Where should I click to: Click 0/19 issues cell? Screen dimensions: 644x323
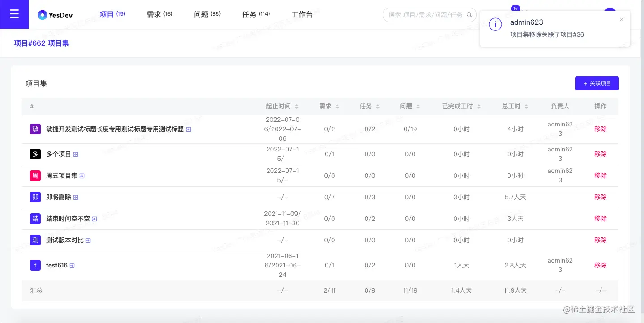[x=410, y=129]
